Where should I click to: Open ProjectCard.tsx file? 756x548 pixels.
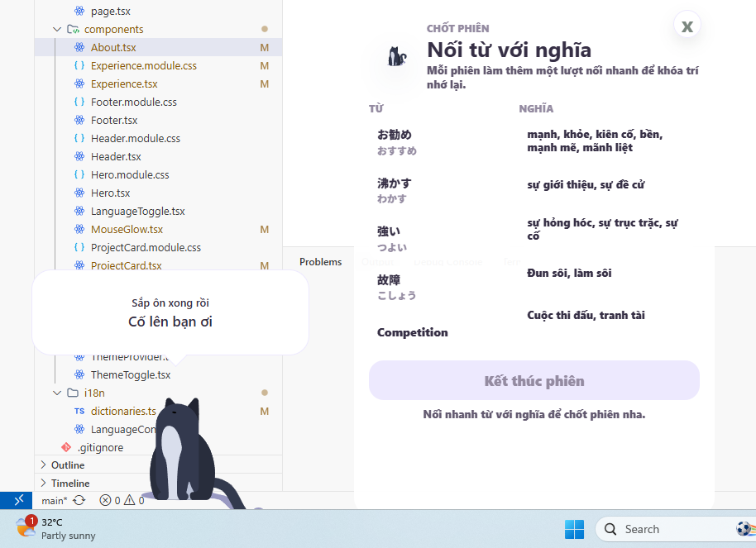[x=158, y=265]
